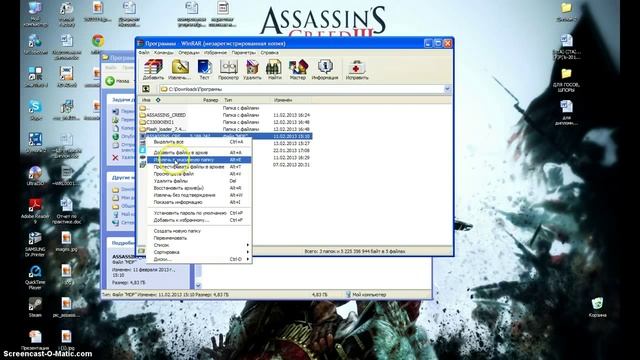This screenshot has height=360, width=640.
Task: Click the Удалить (Delete) toolbar icon
Action: tap(252, 69)
